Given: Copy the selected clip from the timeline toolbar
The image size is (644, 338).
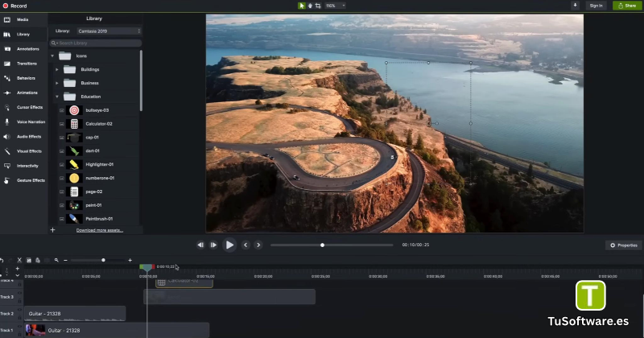Looking at the screenshot, I should point(29,260).
